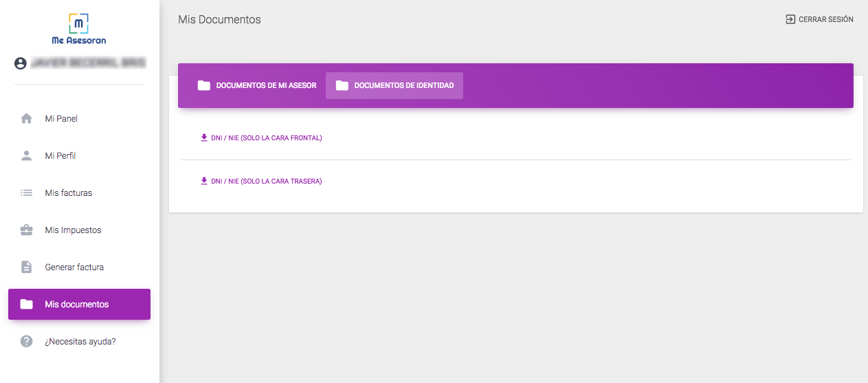The image size is (868, 383).
Task: Click the question mark help icon
Action: 27,341
